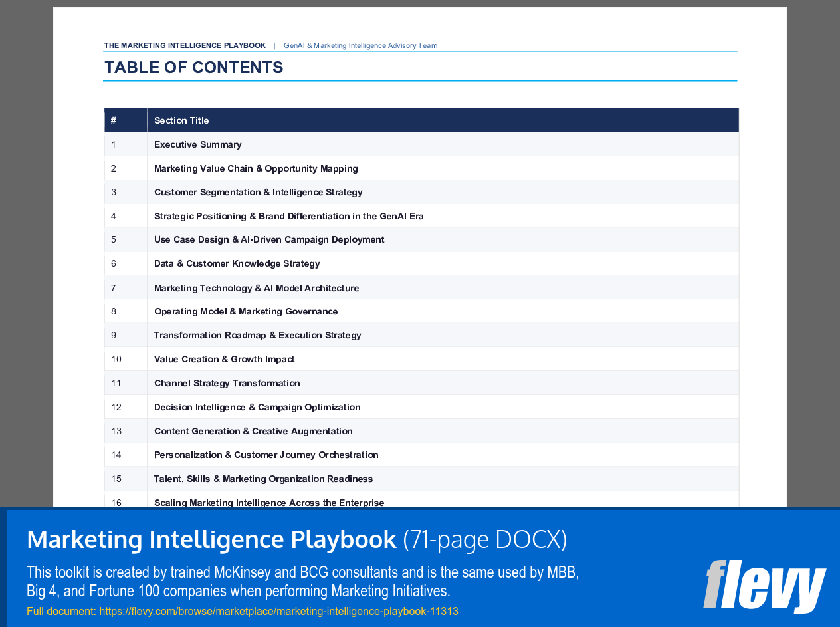
Task: Open Strategic Positioning & Brand Differentiation section
Action: tap(289, 216)
